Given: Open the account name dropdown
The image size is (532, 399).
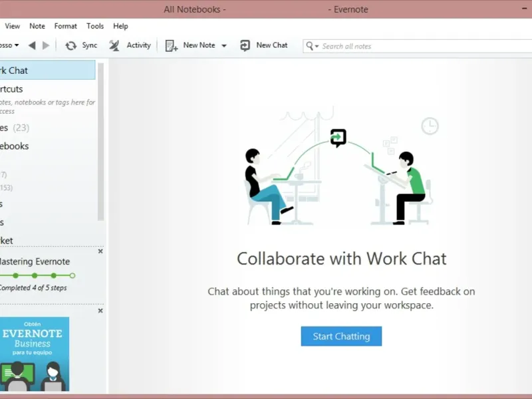Looking at the screenshot, I should pos(9,45).
